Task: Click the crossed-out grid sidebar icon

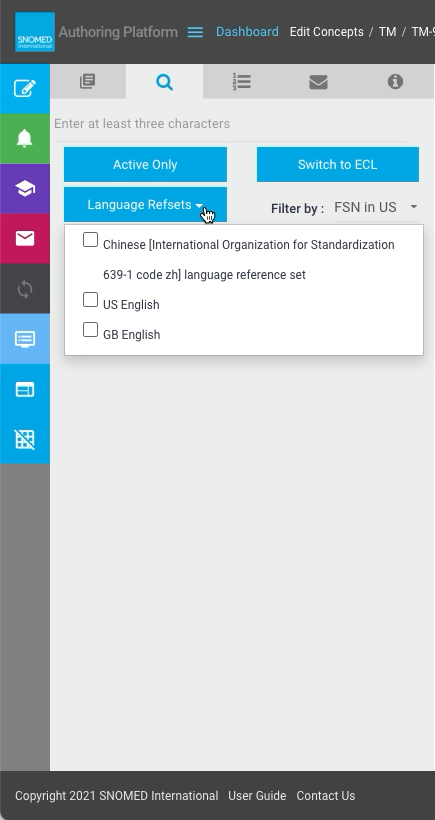Action: coord(25,439)
